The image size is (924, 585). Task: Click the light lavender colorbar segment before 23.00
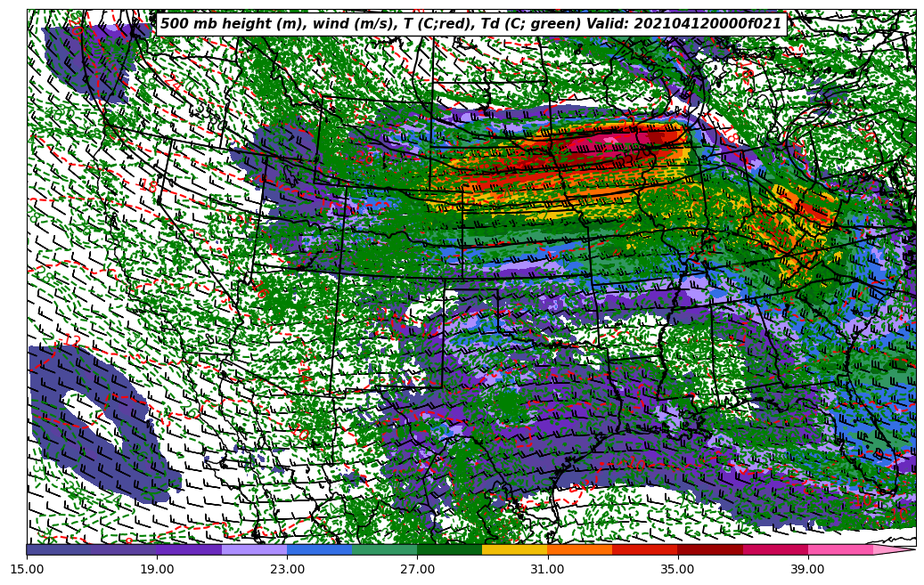[255, 549]
